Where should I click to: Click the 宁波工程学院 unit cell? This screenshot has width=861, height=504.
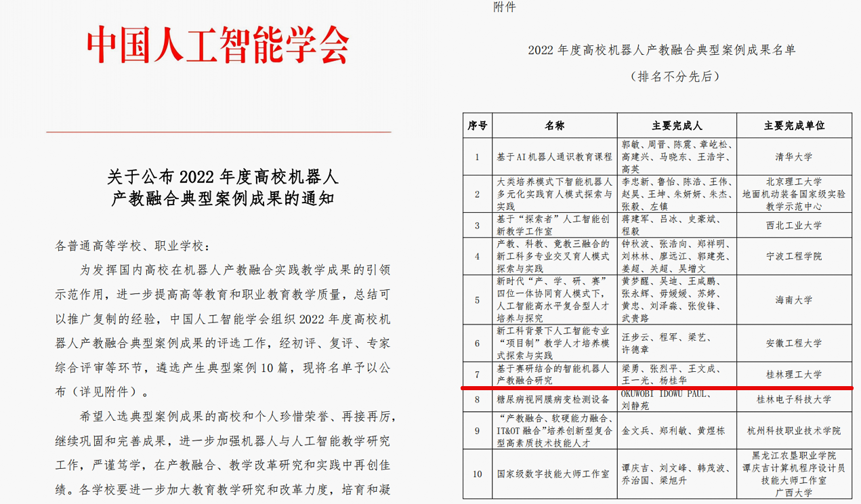(x=794, y=256)
